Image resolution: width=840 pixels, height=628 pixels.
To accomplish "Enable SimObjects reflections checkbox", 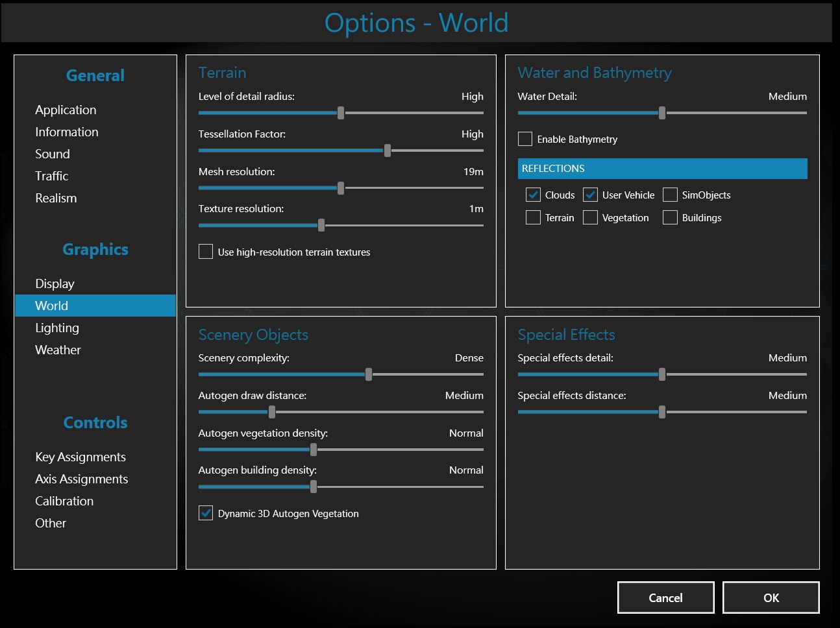I will click(x=670, y=195).
